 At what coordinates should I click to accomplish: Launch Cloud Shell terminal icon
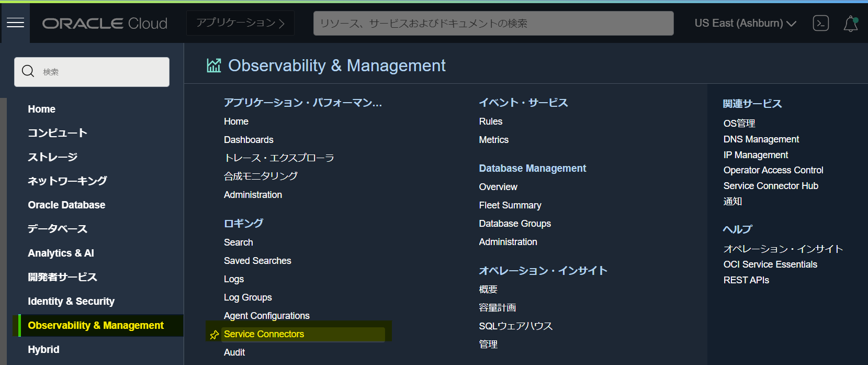pyautogui.click(x=820, y=23)
